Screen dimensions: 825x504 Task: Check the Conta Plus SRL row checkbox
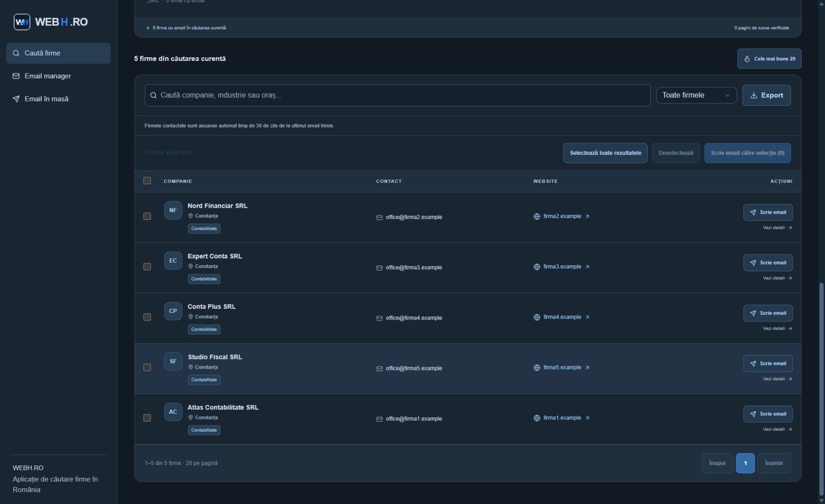click(147, 317)
